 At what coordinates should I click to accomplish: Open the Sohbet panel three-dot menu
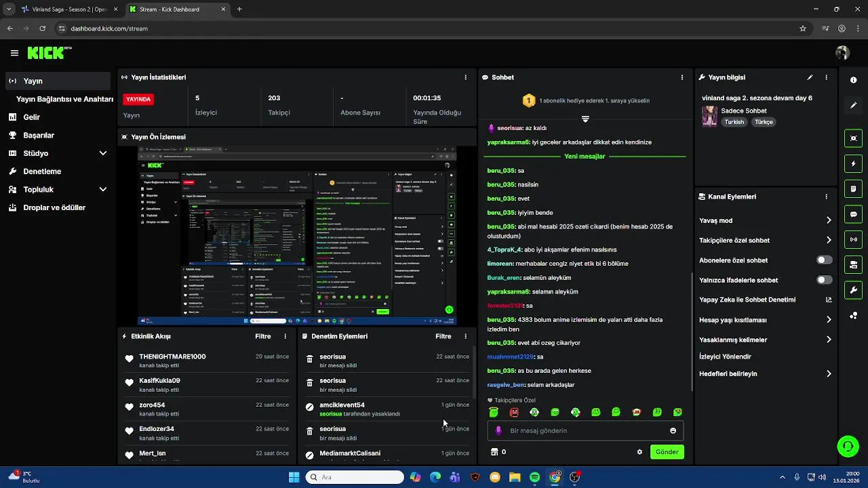click(x=682, y=77)
